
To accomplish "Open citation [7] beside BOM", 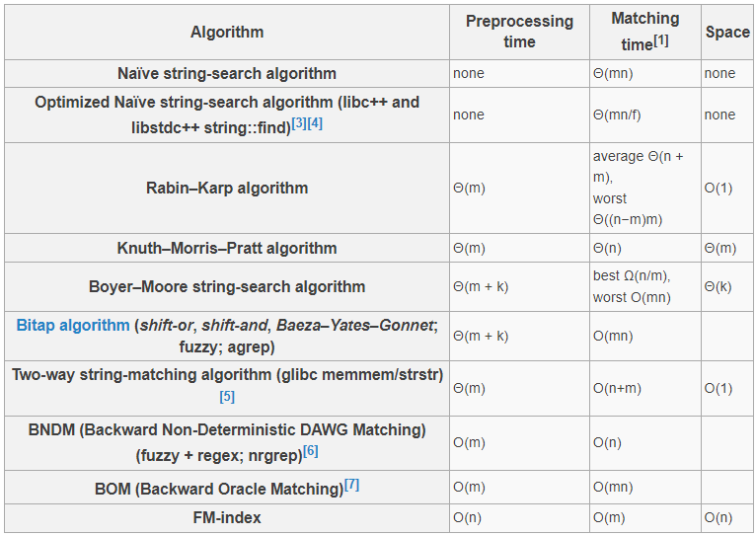I will [352, 485].
